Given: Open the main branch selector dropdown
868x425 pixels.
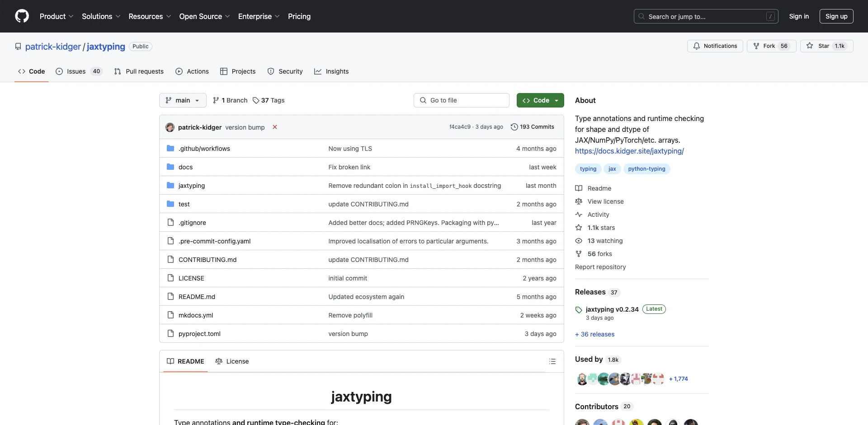Looking at the screenshot, I should click(183, 100).
